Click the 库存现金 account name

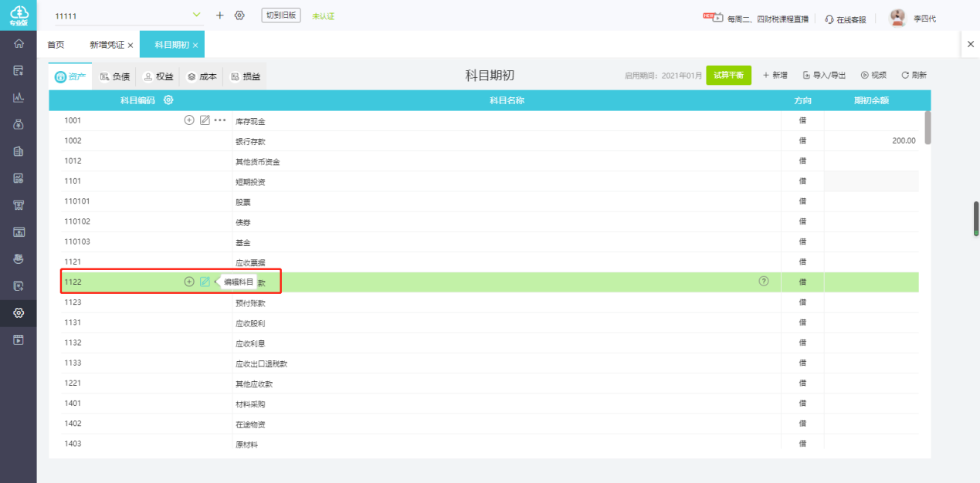click(x=250, y=122)
